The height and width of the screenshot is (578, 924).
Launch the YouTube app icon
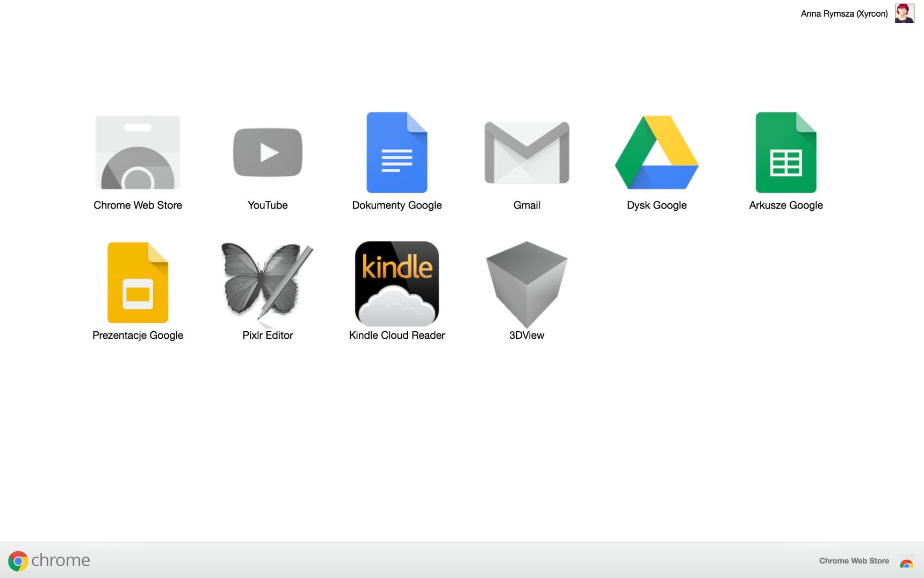pyautogui.click(x=268, y=152)
